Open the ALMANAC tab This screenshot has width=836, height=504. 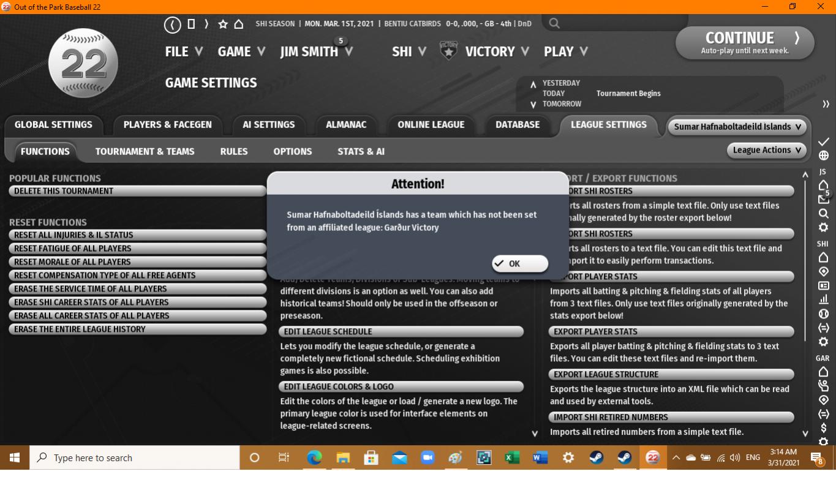(x=346, y=125)
